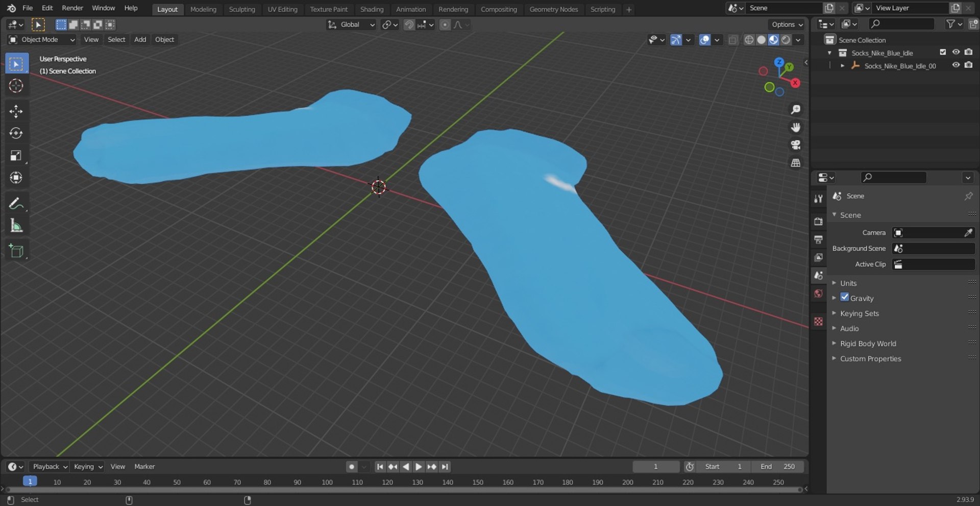The width and height of the screenshot is (980, 506).
Task: Hide Socks_Nike_Blue_Idle_00 object in viewport
Action: click(x=956, y=65)
